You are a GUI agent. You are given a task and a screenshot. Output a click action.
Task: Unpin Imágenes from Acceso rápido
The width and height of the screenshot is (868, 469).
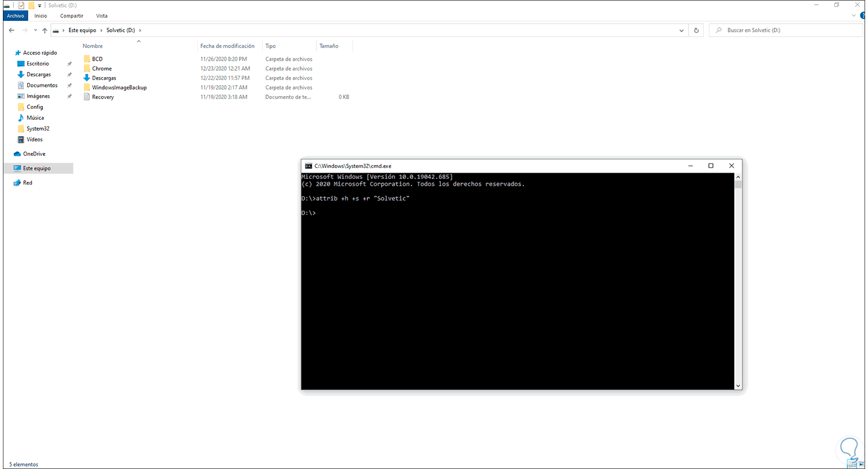tap(69, 96)
